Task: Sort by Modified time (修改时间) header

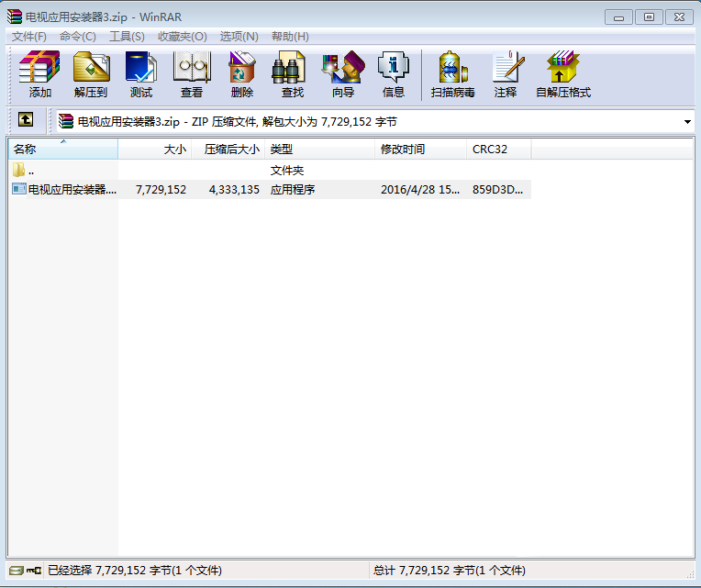Action: point(420,150)
